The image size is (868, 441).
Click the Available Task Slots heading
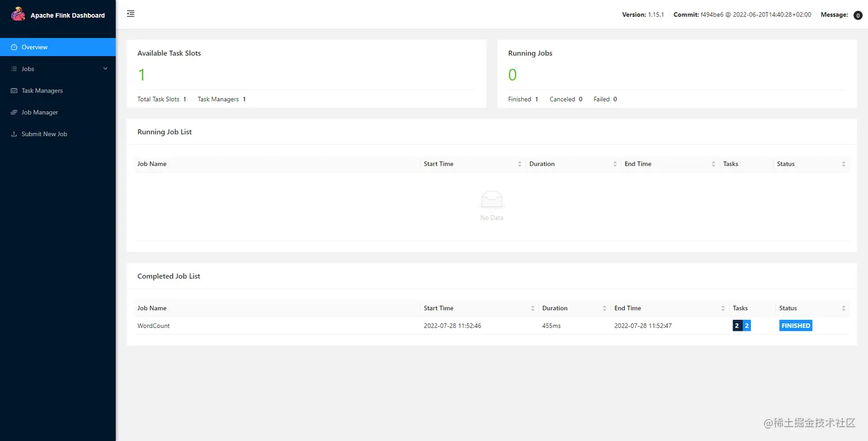[x=169, y=53]
